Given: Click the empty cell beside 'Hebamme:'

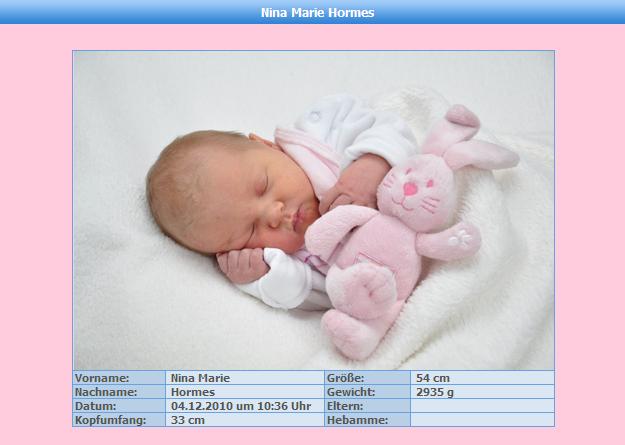Looking at the screenshot, I should click(481, 420).
